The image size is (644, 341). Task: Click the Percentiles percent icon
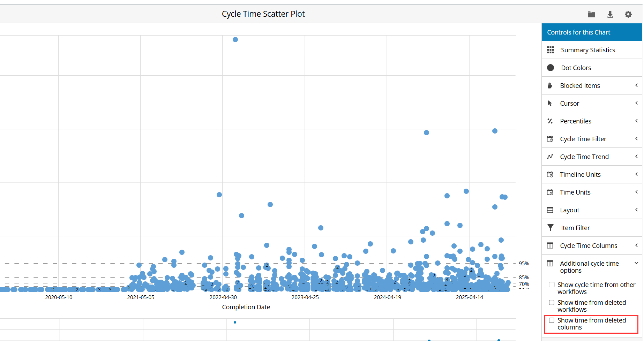pos(550,121)
